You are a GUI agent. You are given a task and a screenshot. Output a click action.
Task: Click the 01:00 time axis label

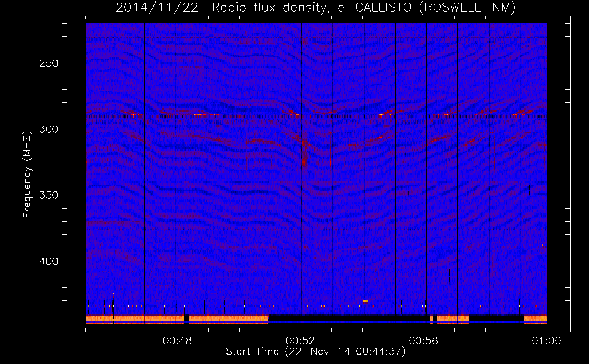pos(546,341)
